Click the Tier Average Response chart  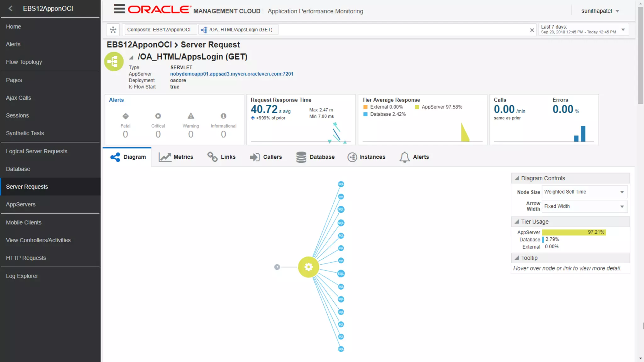(x=422, y=132)
